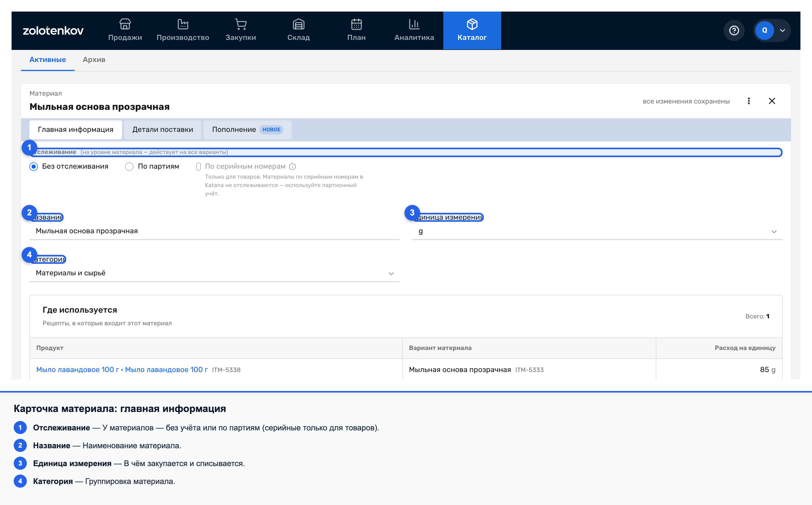This screenshot has width=812, height=505.
Task: Open Категория dropdown Материалы и сырьё
Action: tap(215, 273)
